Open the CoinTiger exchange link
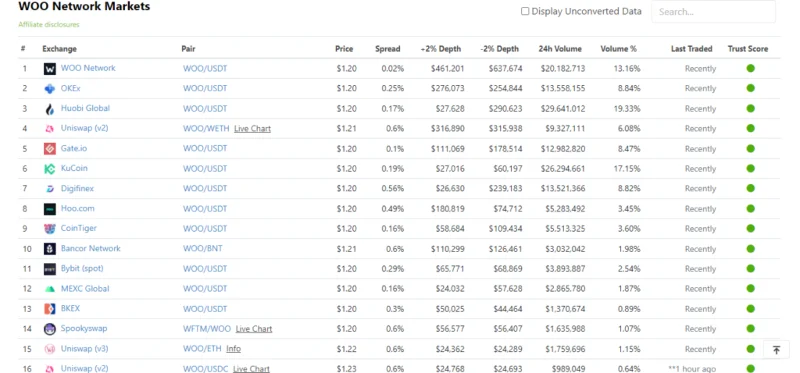This screenshot has height=373, width=800. (x=79, y=228)
